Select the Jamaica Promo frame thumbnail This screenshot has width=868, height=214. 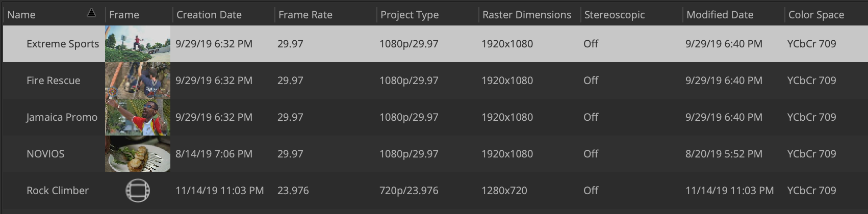[138, 117]
